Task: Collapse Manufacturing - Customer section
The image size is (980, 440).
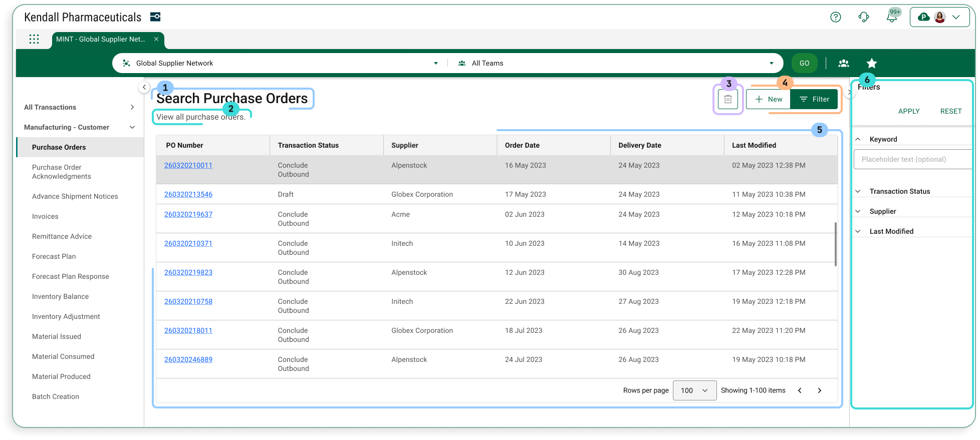Action: point(80,127)
